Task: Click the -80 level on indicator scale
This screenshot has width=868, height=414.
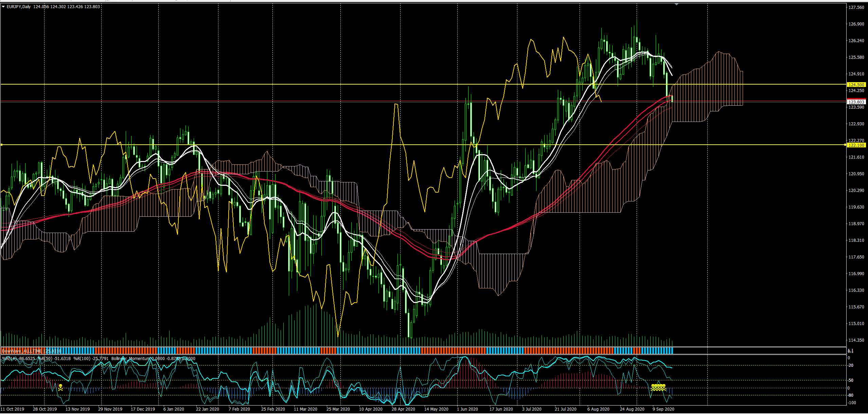Action: [x=851, y=395]
